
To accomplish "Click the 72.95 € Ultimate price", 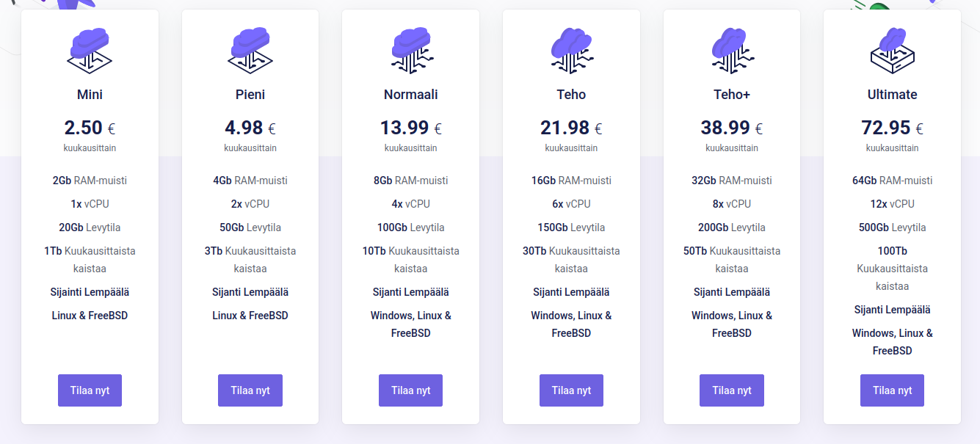I will pos(892,128).
